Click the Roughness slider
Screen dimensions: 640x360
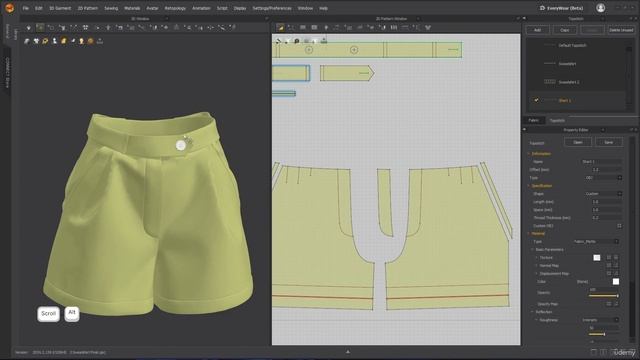tap(603, 334)
